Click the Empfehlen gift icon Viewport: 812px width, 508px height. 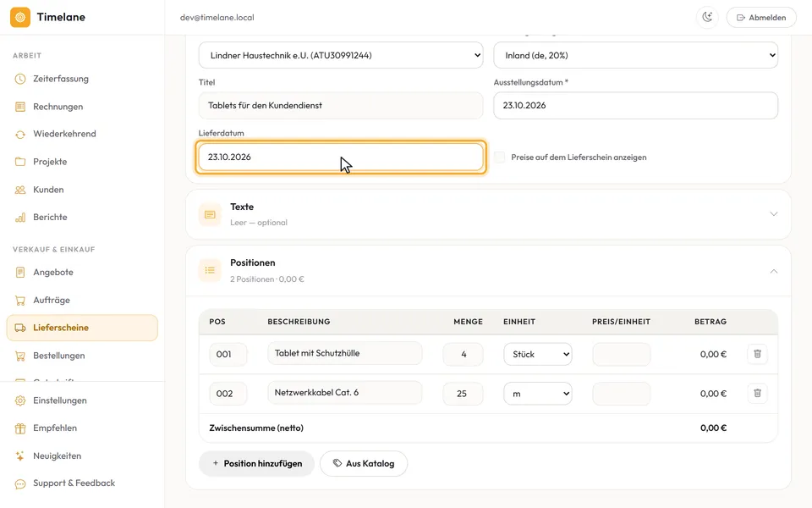coord(20,428)
